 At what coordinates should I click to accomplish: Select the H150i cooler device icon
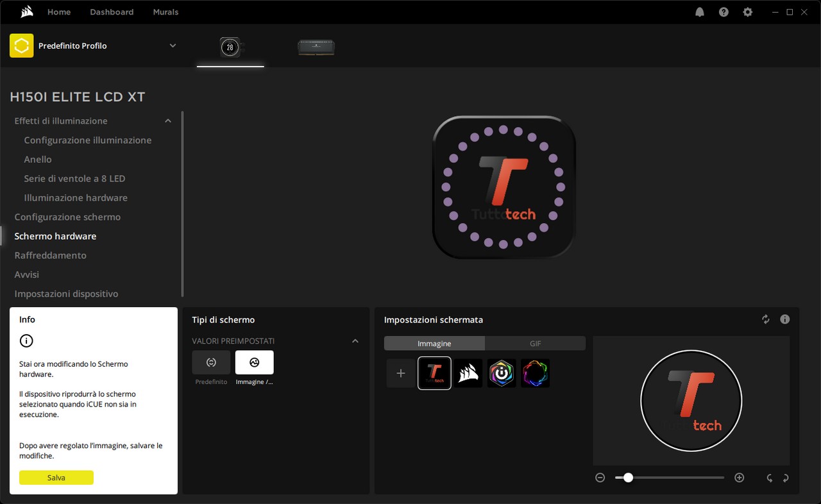click(230, 47)
